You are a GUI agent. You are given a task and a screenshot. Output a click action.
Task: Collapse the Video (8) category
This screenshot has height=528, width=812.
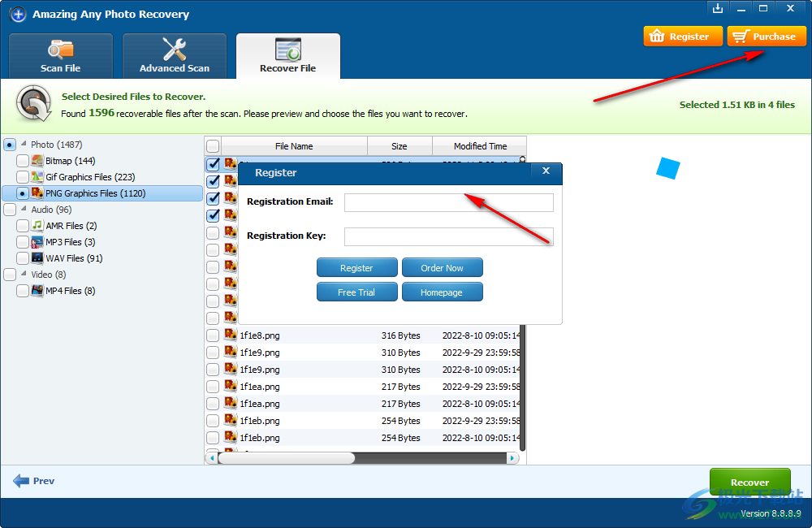tap(23, 275)
